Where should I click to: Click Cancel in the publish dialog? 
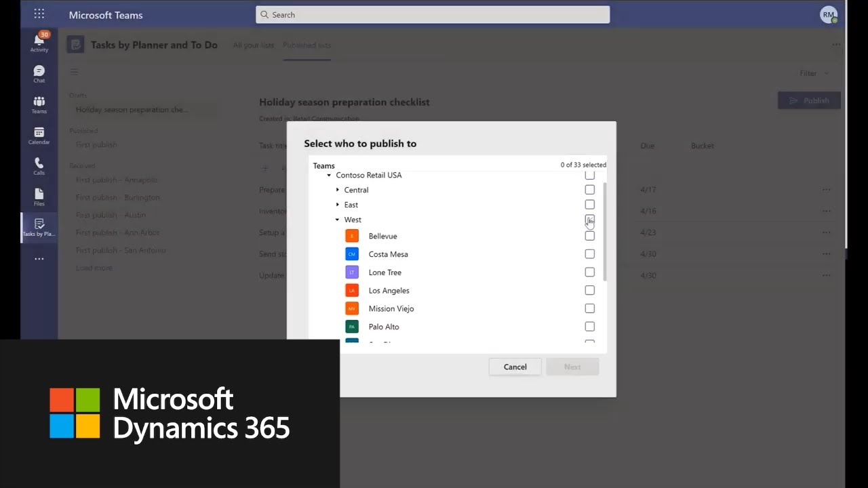pos(515,367)
